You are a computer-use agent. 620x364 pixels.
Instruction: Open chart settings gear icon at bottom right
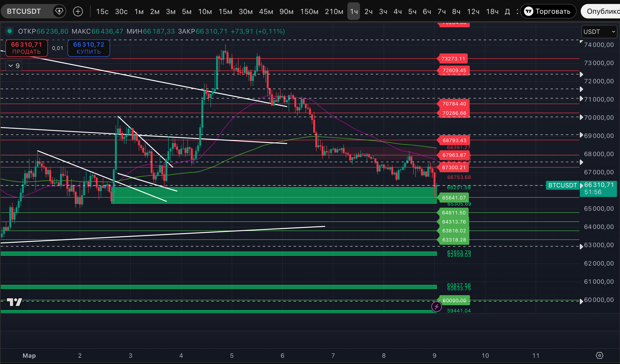click(x=599, y=355)
